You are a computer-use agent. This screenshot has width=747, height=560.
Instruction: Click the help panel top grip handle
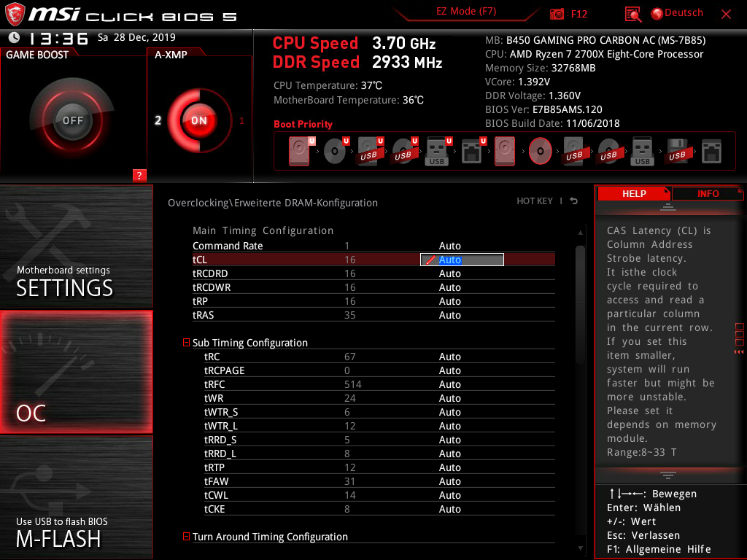668,206
